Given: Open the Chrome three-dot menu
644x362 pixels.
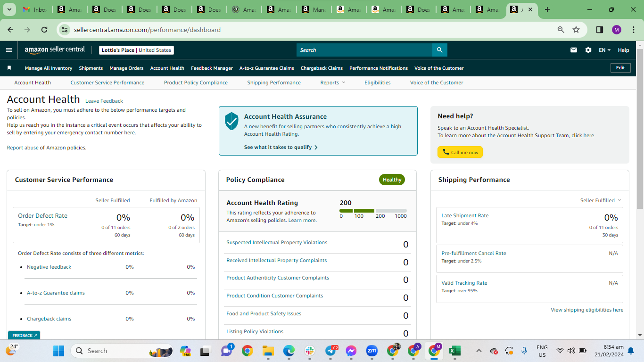Looking at the screenshot, I should (x=633, y=30).
